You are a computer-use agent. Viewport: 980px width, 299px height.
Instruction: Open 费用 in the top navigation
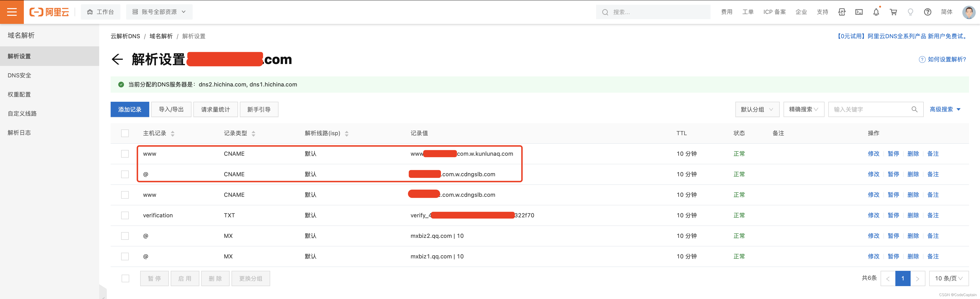[x=727, y=12]
